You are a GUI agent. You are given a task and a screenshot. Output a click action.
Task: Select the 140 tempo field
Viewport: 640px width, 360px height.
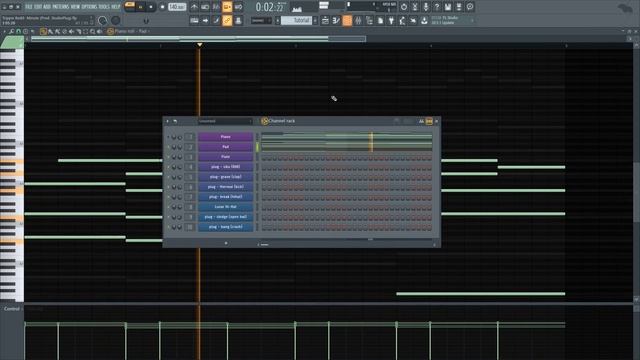[x=177, y=7]
